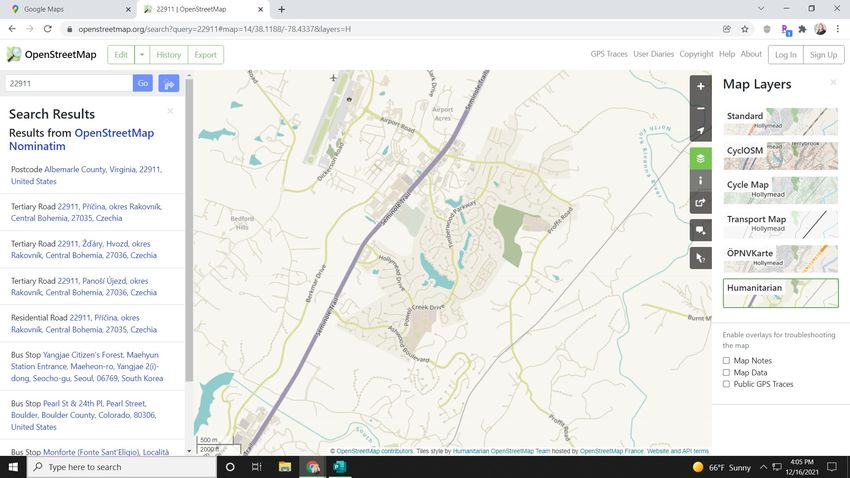Select the Cycle Map layer

tap(781, 190)
